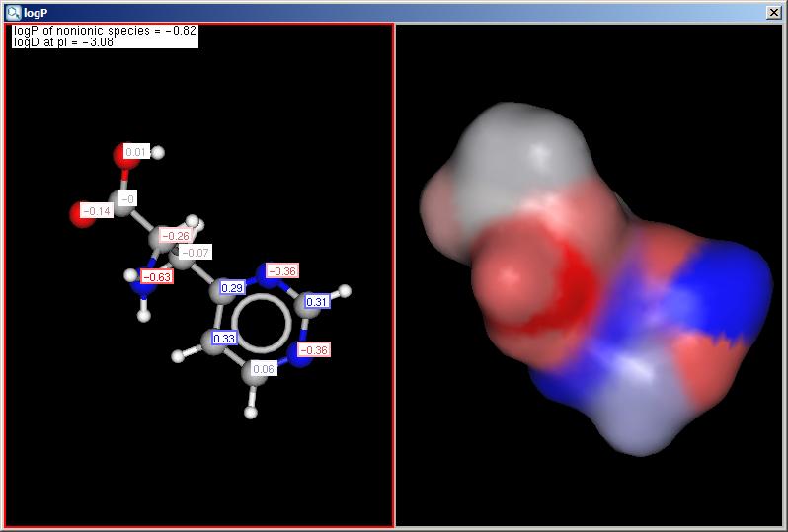The width and height of the screenshot is (788, 532).
Task: Click the -0.26 atom label
Action: pyautogui.click(x=176, y=236)
